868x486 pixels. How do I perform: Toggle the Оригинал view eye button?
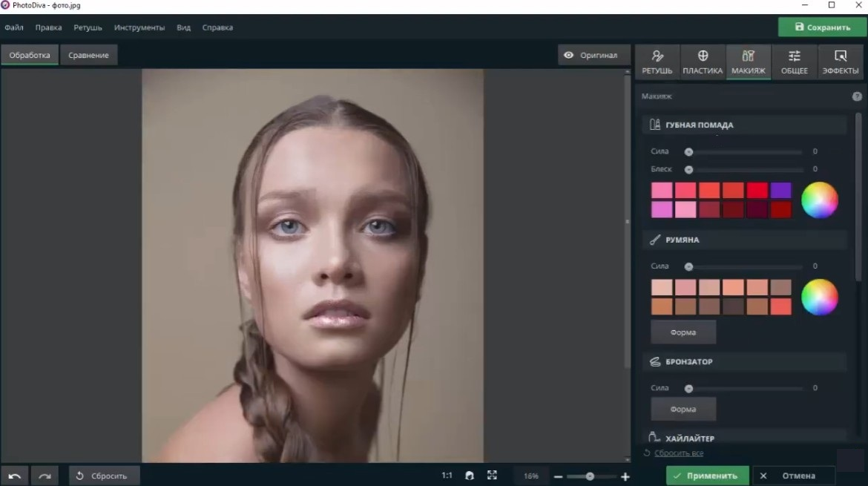click(x=594, y=56)
